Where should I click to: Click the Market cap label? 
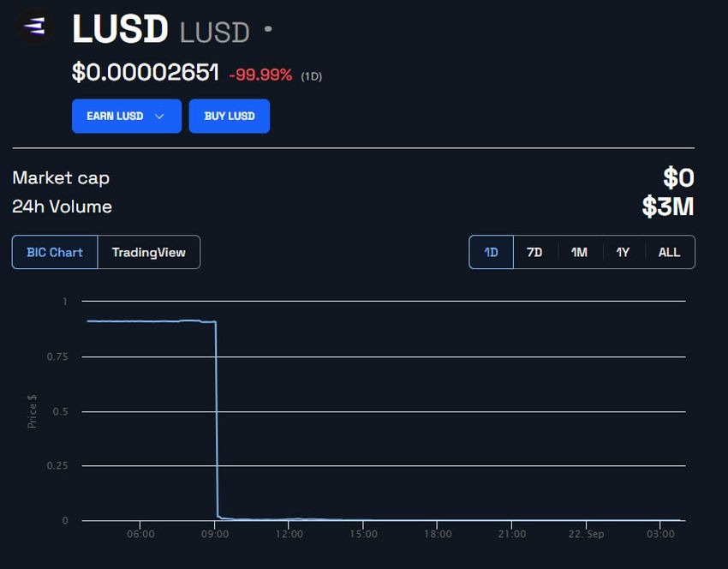pos(60,178)
